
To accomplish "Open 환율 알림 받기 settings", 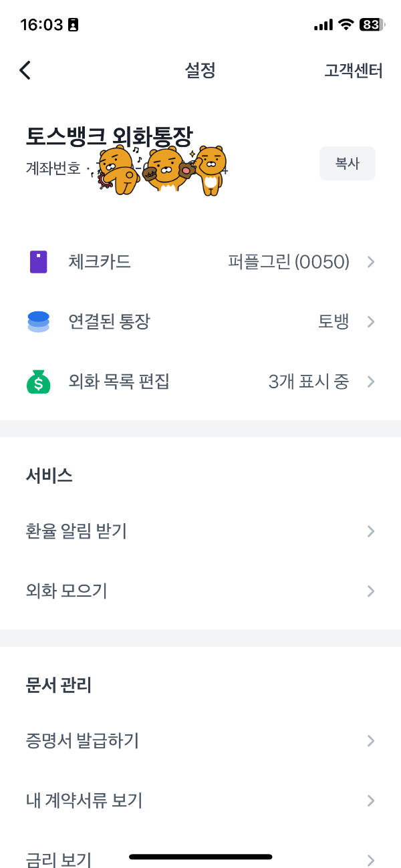I will (200, 531).
